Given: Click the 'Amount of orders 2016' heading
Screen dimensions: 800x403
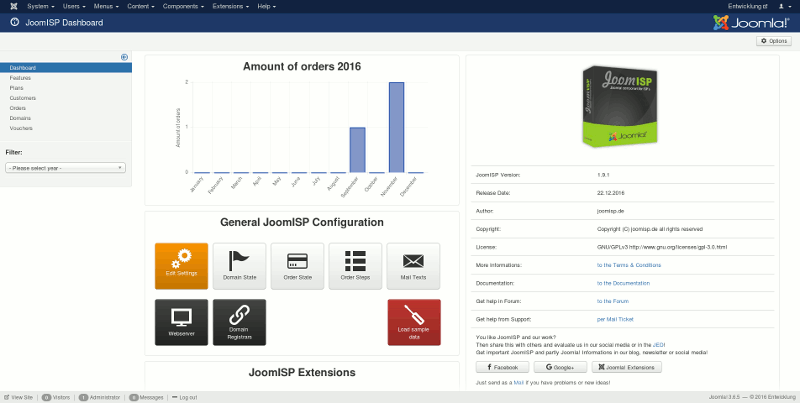Looking at the screenshot, I should (302, 66).
